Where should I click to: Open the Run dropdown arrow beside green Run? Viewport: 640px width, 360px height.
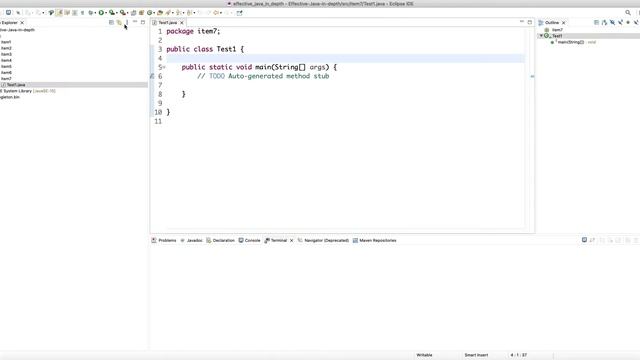tap(106, 13)
